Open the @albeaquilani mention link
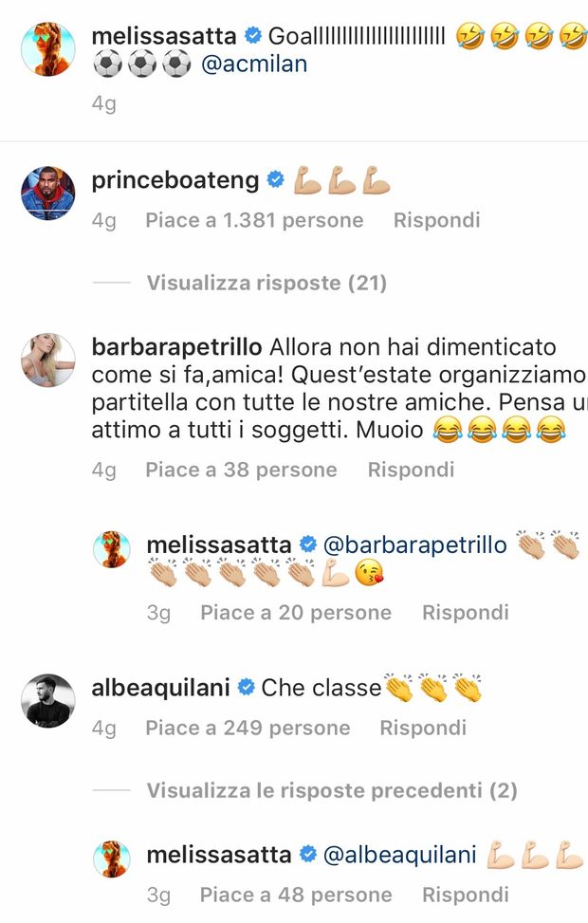588x923 pixels. point(400,855)
